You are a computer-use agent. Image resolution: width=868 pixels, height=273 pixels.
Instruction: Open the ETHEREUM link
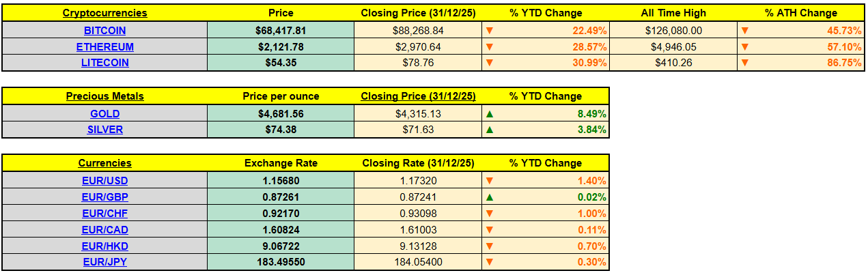point(104,46)
